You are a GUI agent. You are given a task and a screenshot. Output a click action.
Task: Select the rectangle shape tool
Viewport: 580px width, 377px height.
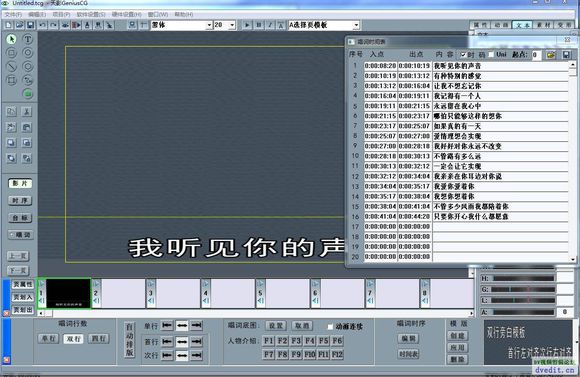[11, 53]
